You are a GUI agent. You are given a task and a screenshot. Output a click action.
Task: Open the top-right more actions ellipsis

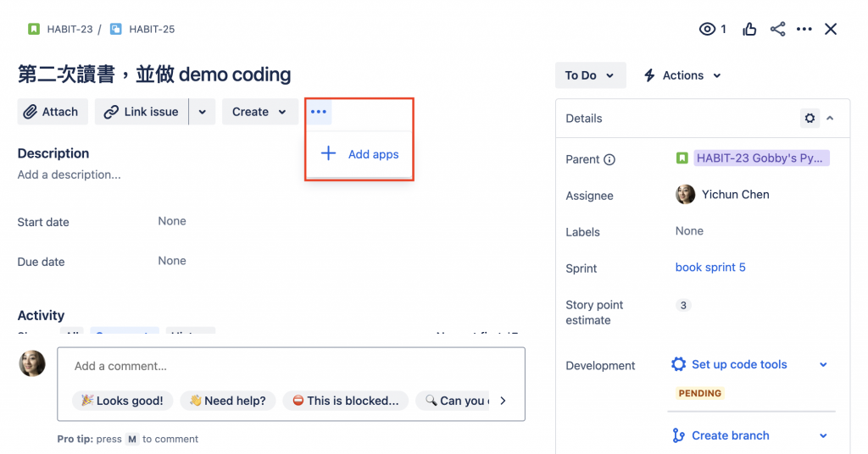pos(804,29)
